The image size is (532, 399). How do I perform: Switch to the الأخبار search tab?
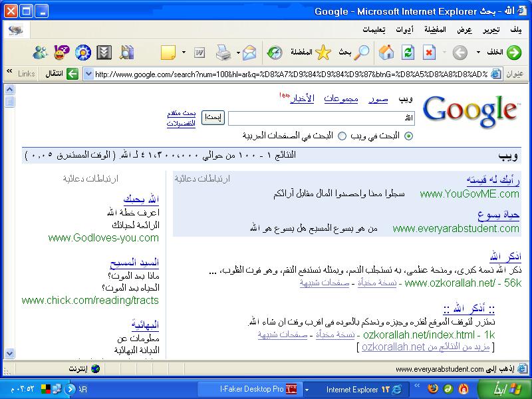[x=303, y=98]
